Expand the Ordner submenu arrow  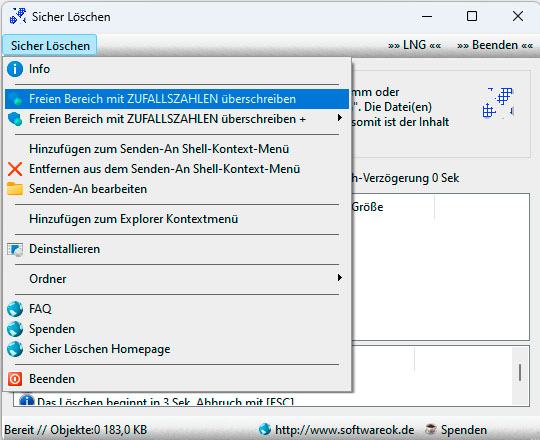(340, 277)
